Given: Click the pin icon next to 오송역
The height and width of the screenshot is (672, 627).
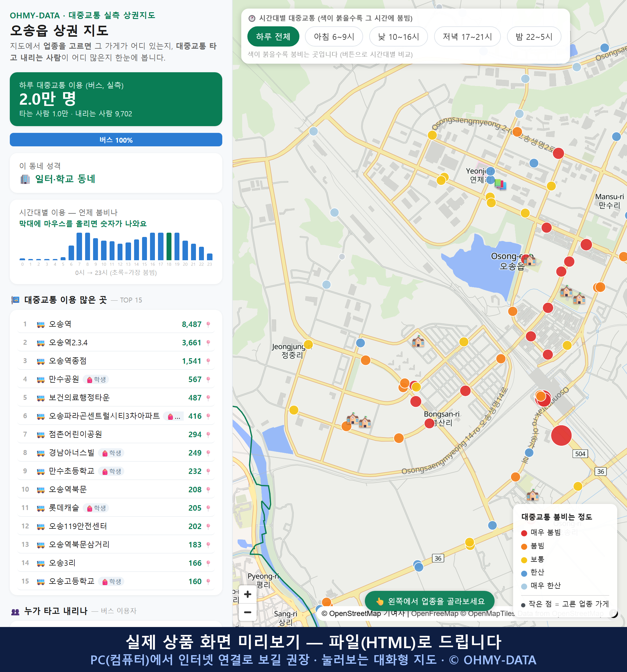Looking at the screenshot, I should 208,325.
